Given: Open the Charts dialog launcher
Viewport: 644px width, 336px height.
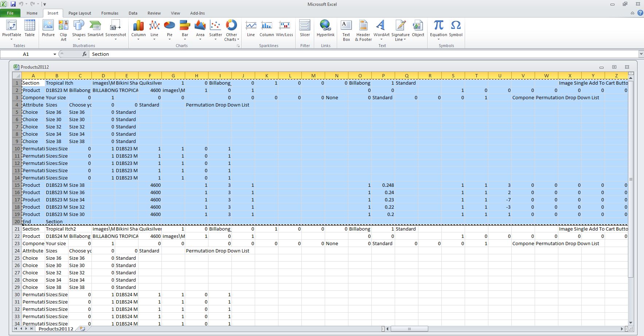Looking at the screenshot, I should (x=238, y=46).
